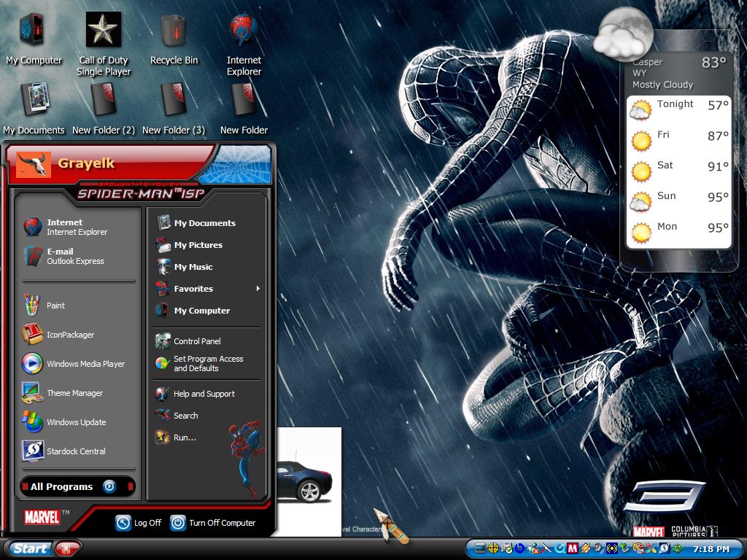The image size is (747, 560).
Task: Click the 83° current temperature text
Action: (713, 63)
